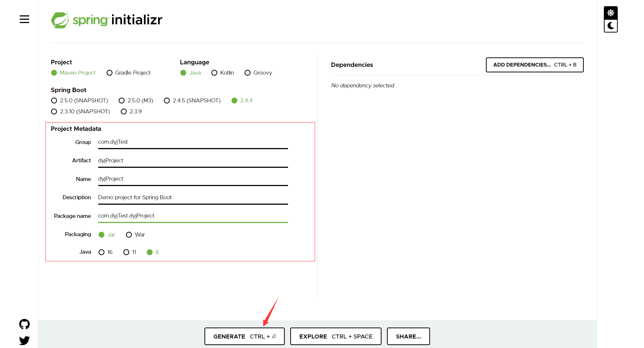Select Java version 8
644x348 pixels.
point(153,252)
